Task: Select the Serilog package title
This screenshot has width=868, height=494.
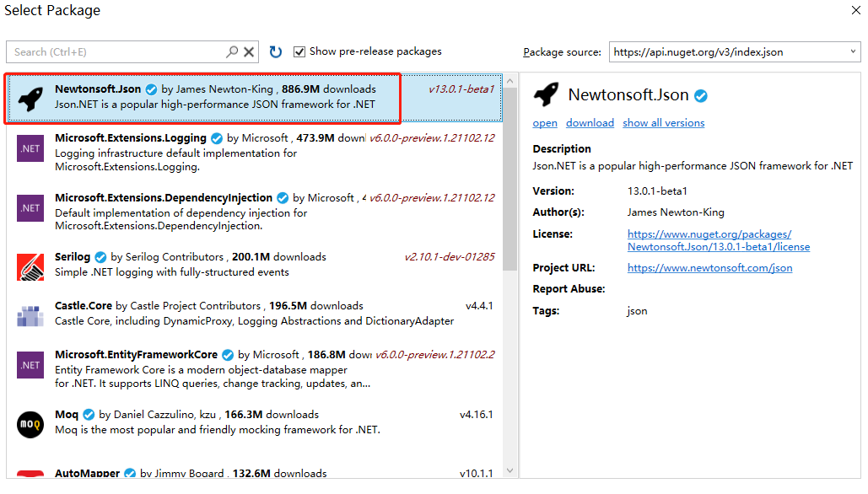Action: click(x=72, y=256)
